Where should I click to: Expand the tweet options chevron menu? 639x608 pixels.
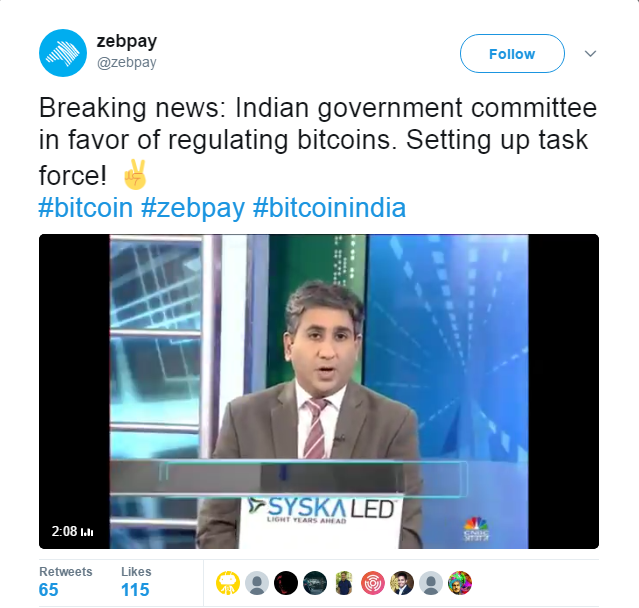coord(590,53)
